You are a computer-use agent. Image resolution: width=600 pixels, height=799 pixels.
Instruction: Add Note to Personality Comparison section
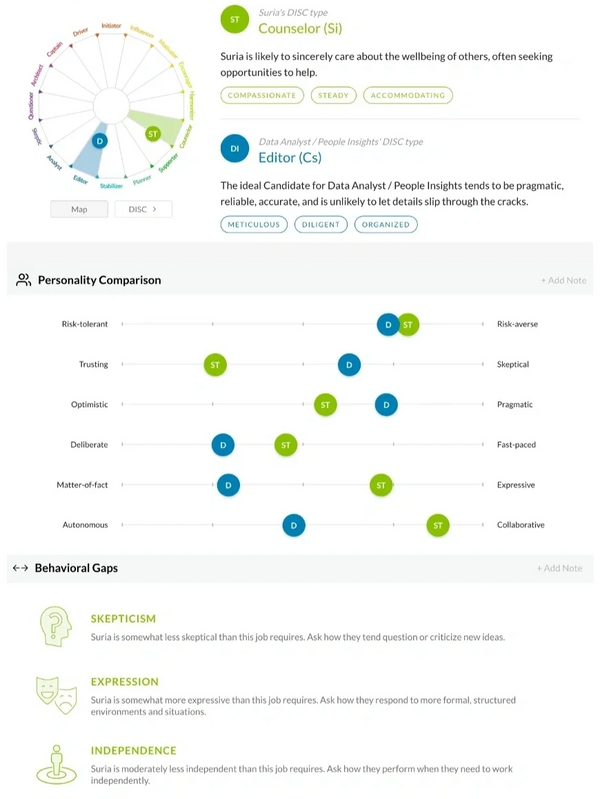[x=563, y=280]
